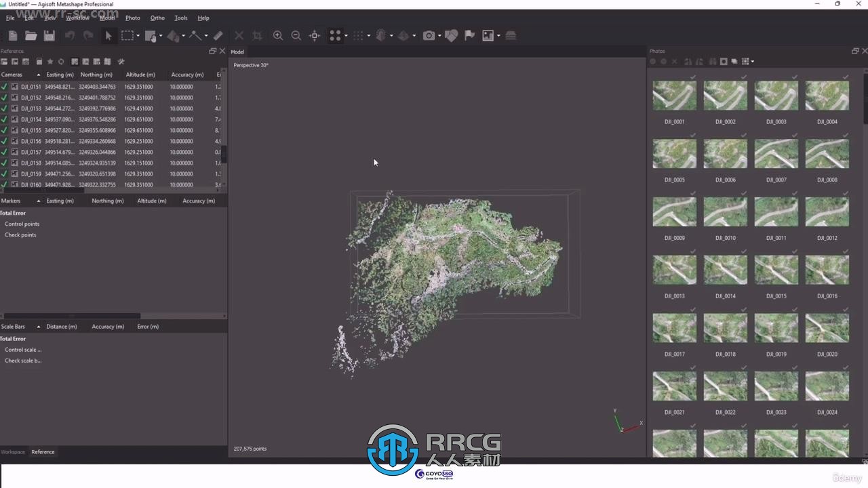Toggle Show Markers flag icon
The image size is (868, 488).
(469, 35)
